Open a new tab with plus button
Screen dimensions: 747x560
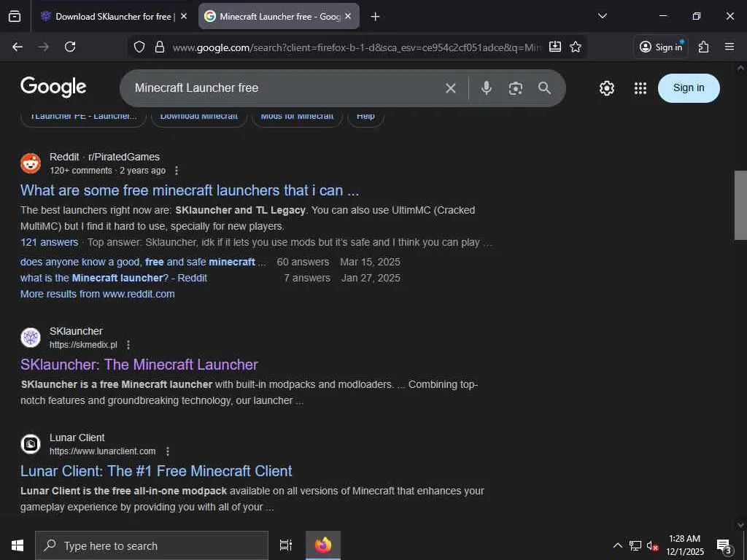point(376,17)
